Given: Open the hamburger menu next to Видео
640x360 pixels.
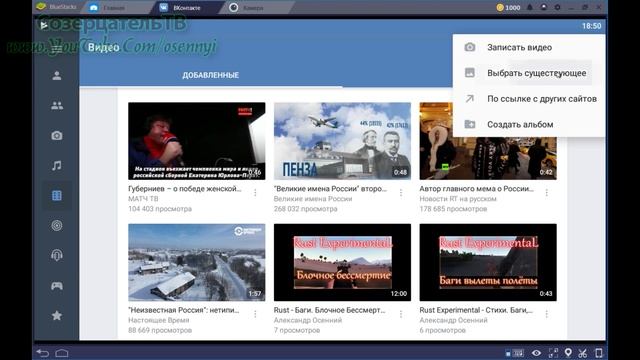Looking at the screenshot, I should [x=57, y=48].
